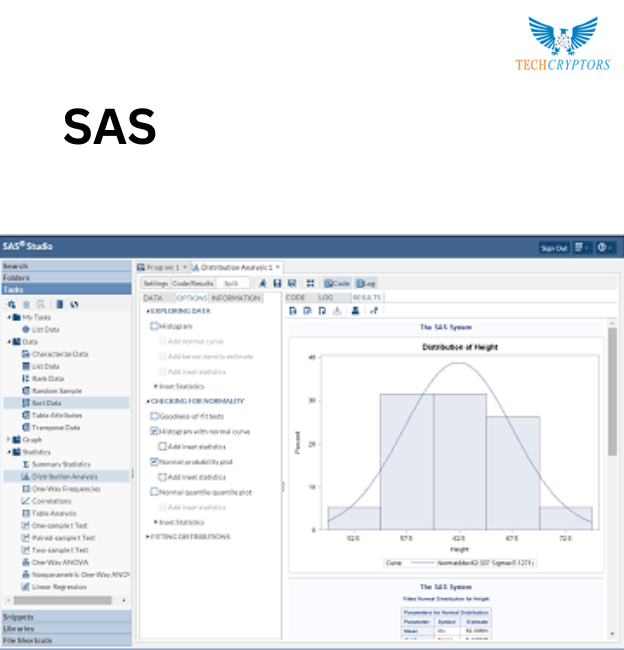The width and height of the screenshot is (624, 650).
Task: Open the help icon menu in header
Action: tap(605, 247)
